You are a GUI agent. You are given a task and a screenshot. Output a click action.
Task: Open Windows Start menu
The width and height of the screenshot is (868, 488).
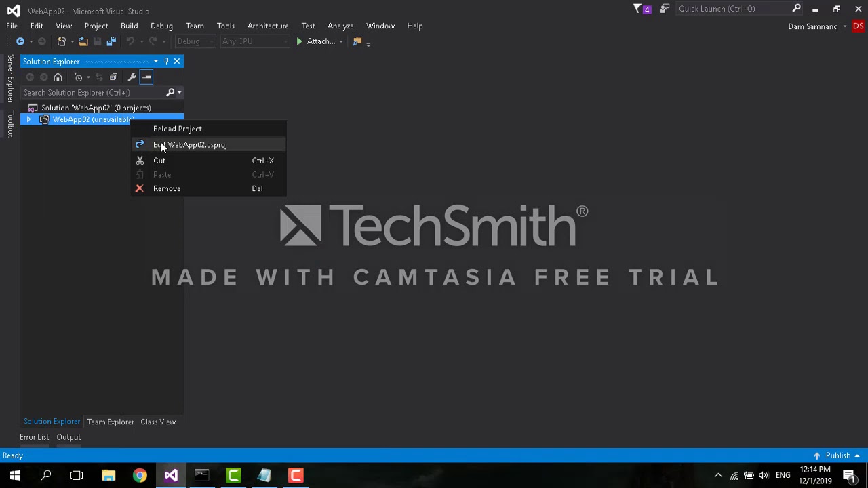(x=15, y=475)
